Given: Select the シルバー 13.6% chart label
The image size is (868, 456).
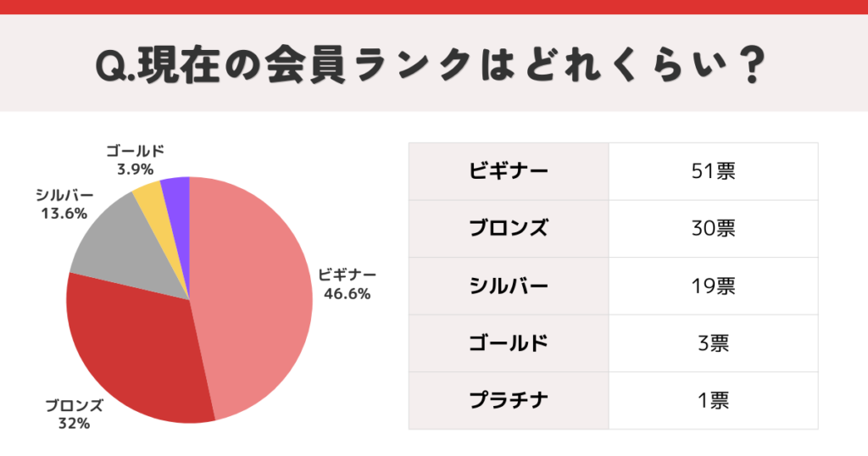Looking at the screenshot, I should pos(64,204).
